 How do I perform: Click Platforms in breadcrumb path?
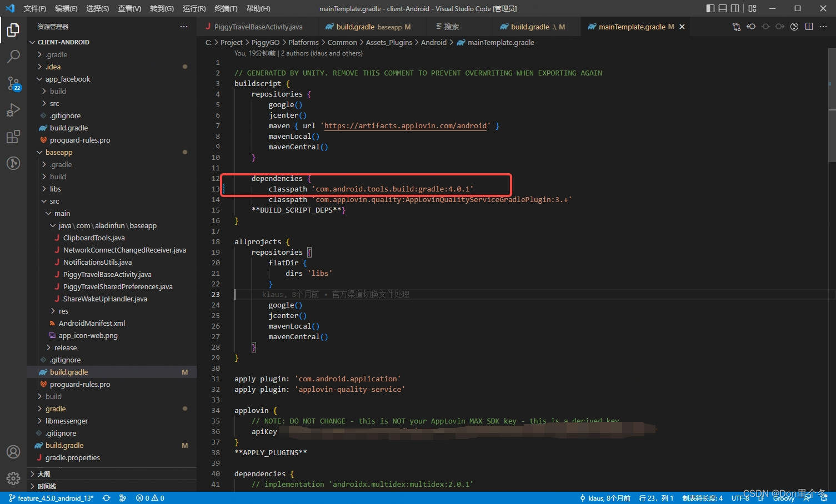pyautogui.click(x=303, y=42)
